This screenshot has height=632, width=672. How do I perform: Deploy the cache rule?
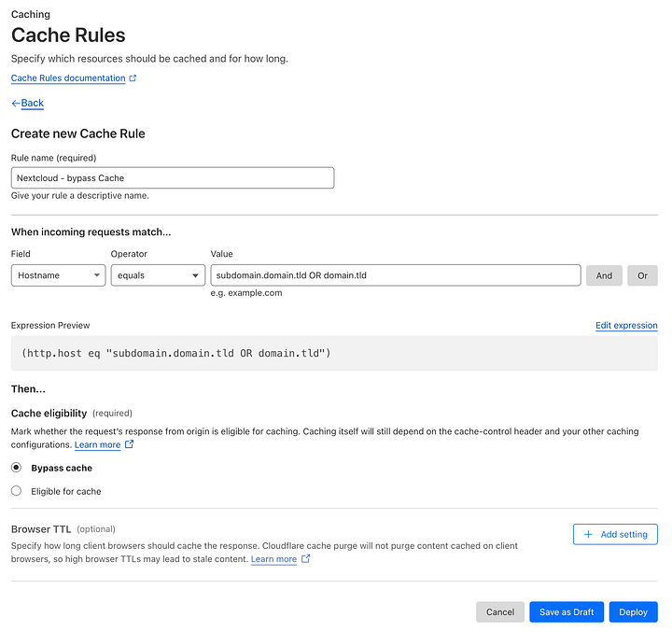633,611
